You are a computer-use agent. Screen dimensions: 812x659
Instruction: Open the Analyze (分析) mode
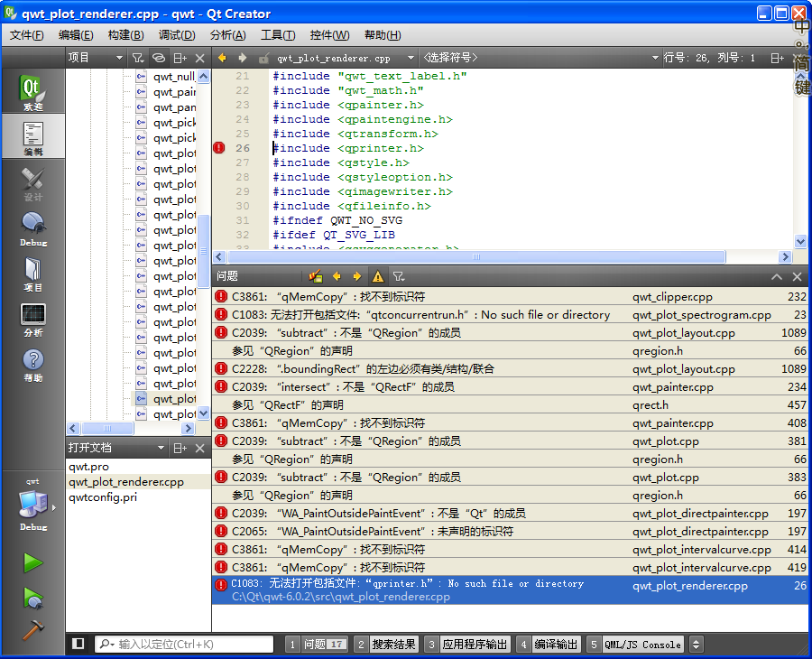pos(32,320)
